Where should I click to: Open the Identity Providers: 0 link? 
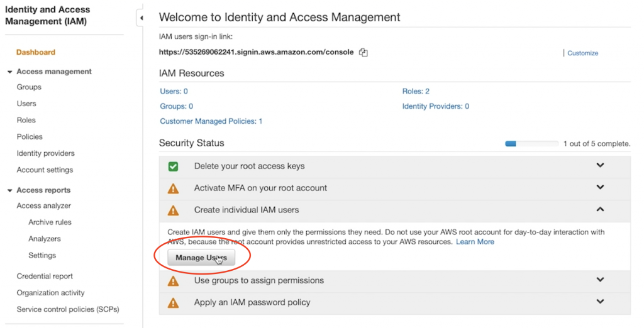coord(435,106)
